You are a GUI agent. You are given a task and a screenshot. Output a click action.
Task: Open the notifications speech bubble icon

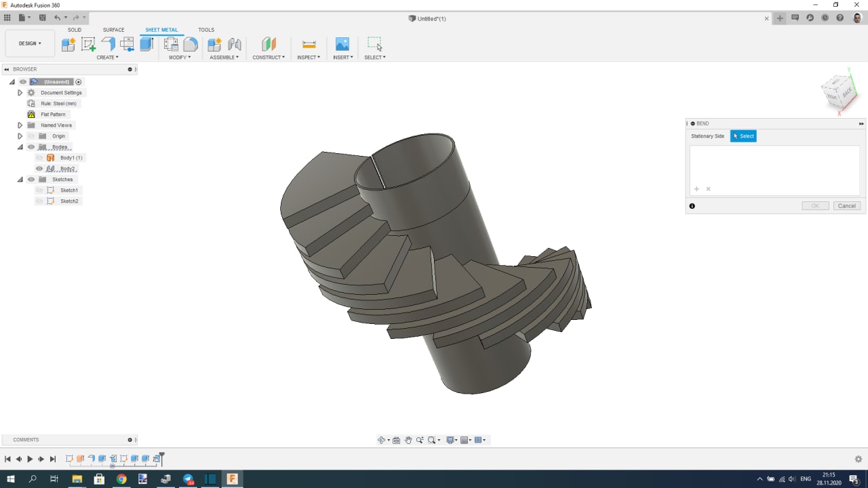pos(795,18)
